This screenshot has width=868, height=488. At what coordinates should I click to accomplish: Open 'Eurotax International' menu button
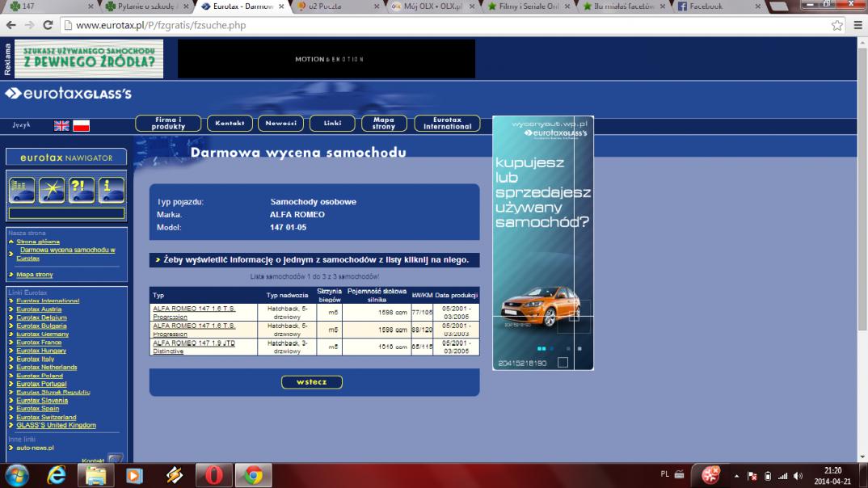coord(447,124)
